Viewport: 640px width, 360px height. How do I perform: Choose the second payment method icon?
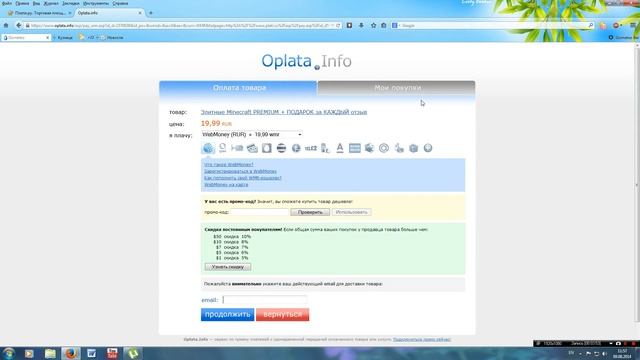[222, 148]
